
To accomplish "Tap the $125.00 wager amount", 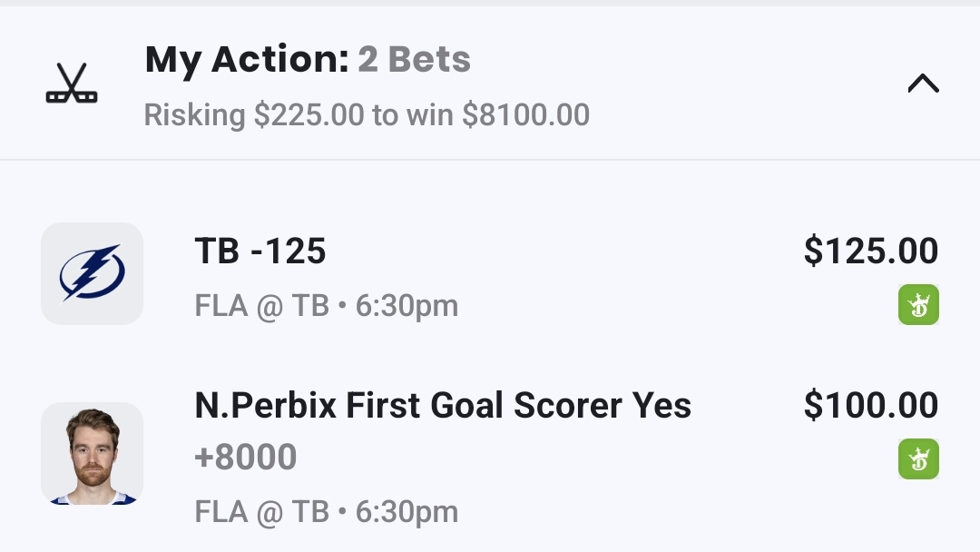I will 870,251.
